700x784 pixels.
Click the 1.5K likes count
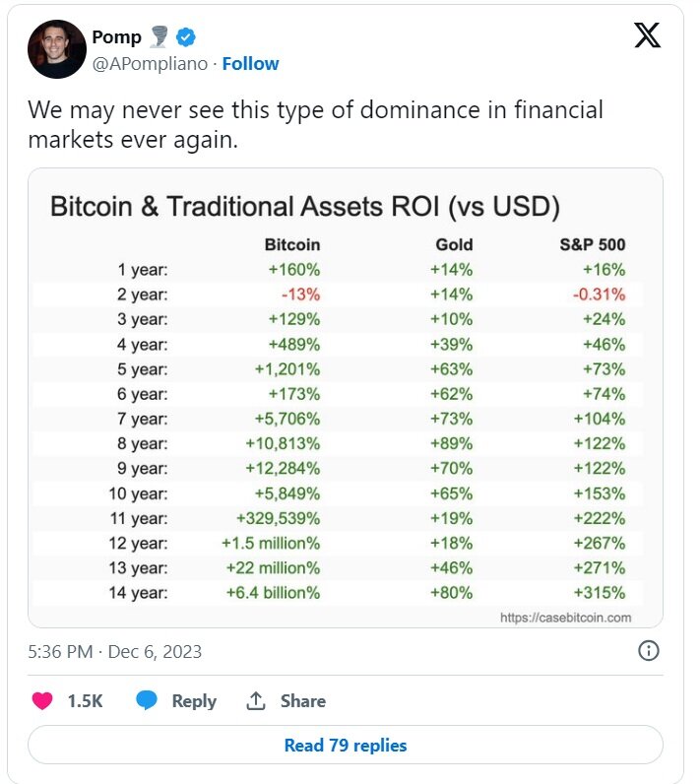click(85, 701)
